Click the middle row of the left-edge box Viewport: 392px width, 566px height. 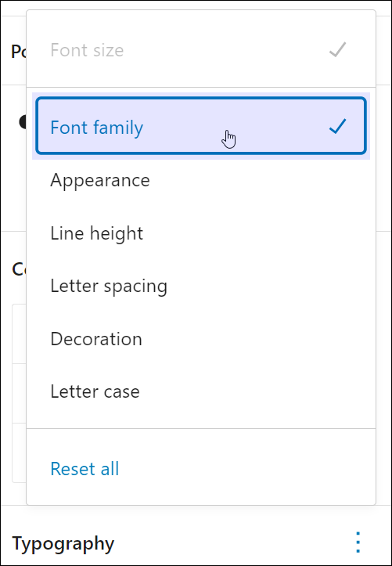(x=19, y=393)
